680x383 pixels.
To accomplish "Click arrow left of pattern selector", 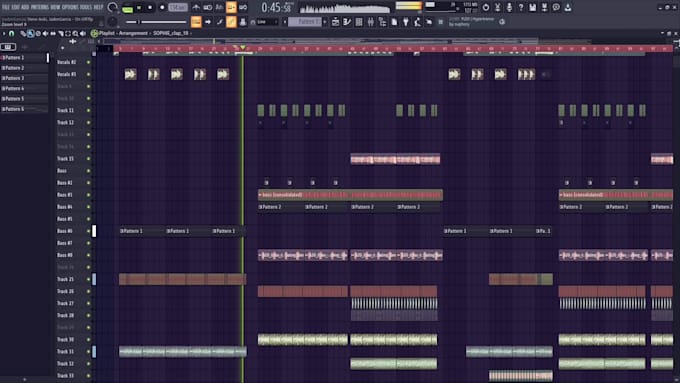I will 285,22.
